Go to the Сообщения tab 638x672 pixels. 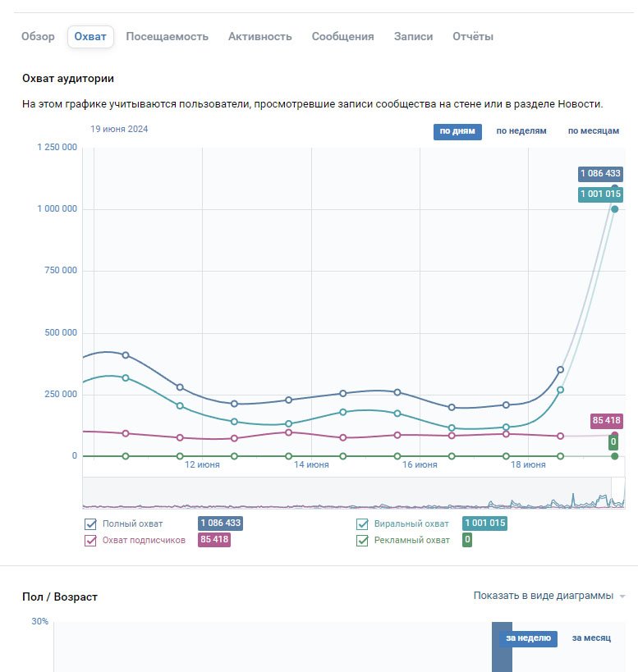[342, 37]
